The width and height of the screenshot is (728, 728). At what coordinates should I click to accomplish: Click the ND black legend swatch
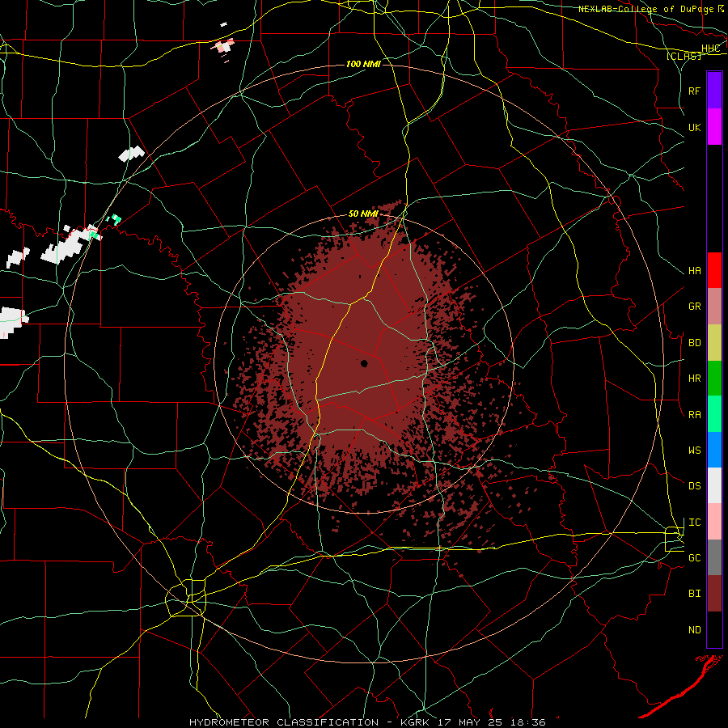pyautogui.click(x=714, y=629)
